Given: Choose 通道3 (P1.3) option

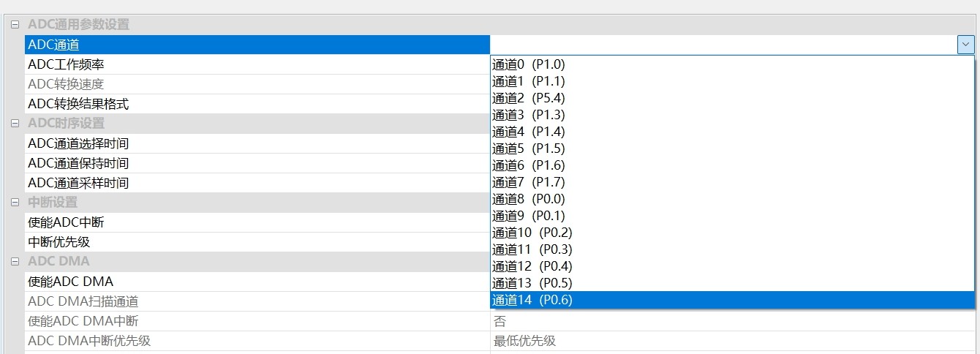Looking at the screenshot, I should [732, 115].
